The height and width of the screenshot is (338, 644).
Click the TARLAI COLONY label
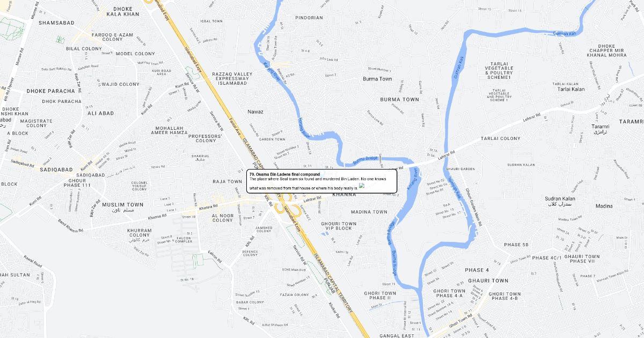click(501, 138)
